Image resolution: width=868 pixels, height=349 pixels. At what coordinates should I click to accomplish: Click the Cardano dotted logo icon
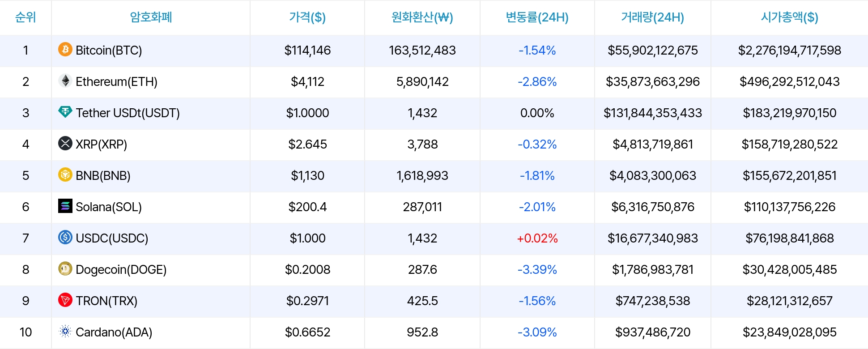pyautogui.click(x=65, y=331)
